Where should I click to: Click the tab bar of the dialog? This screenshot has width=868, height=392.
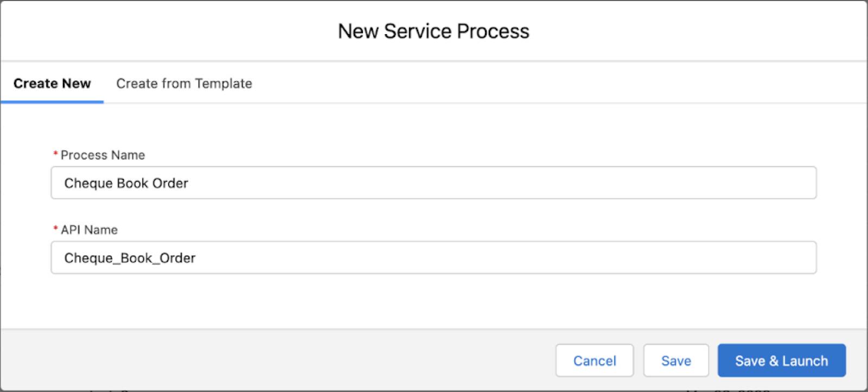point(434,83)
